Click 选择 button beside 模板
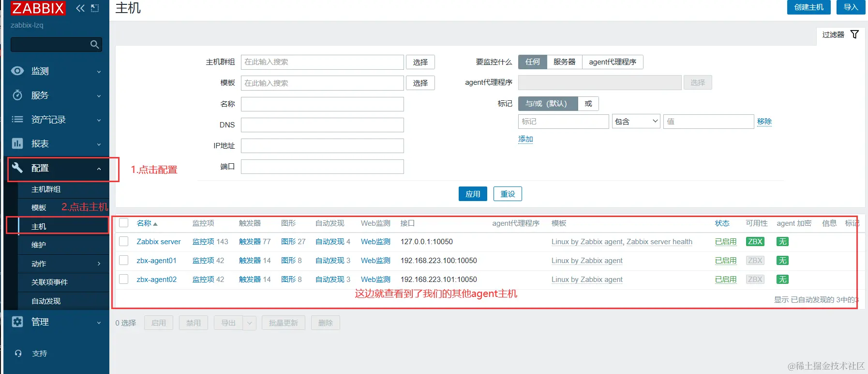The width and height of the screenshot is (868, 374). [420, 83]
